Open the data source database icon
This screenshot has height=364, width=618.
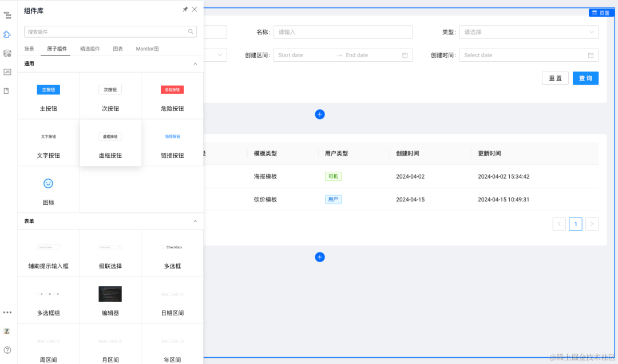tap(7, 53)
